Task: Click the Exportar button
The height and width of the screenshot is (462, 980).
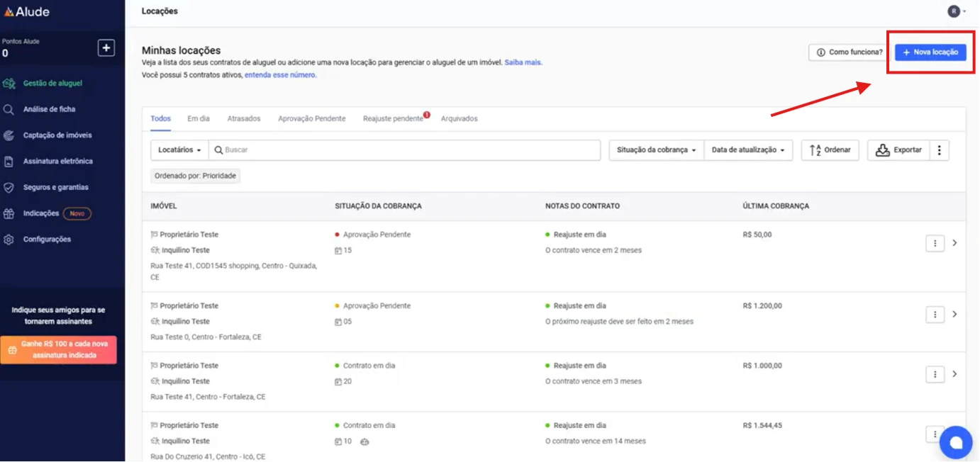Action: [x=898, y=150]
